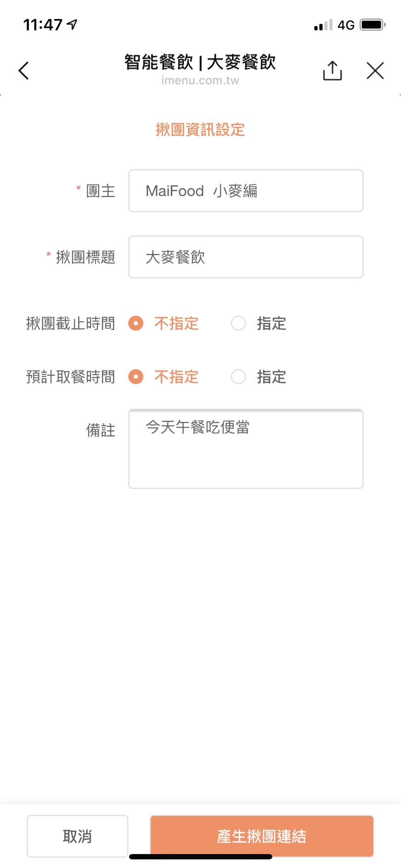Tap the 揪團資訊設定 heading
Screen dimensions: 401x868
[x=200, y=130]
